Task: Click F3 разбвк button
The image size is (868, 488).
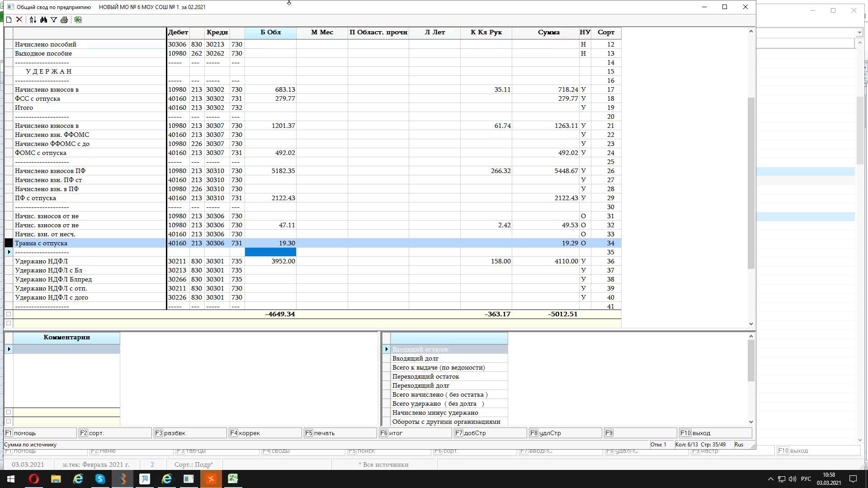Action: click(190, 433)
